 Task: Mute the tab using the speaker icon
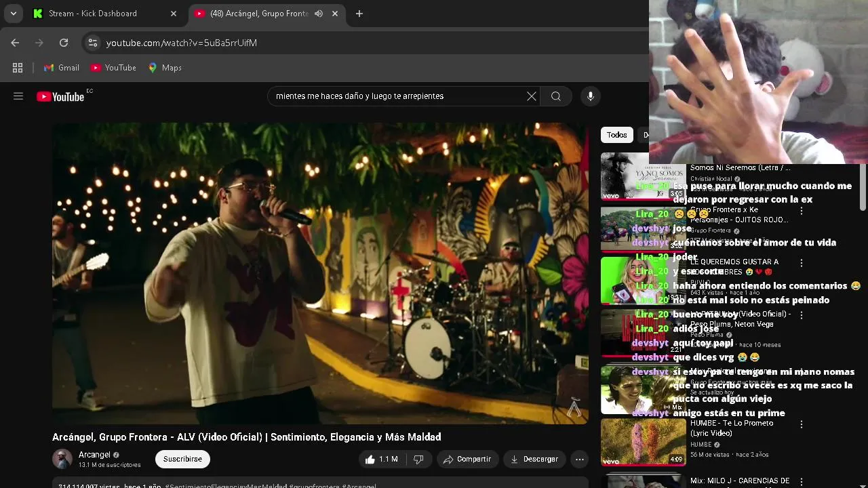point(319,14)
